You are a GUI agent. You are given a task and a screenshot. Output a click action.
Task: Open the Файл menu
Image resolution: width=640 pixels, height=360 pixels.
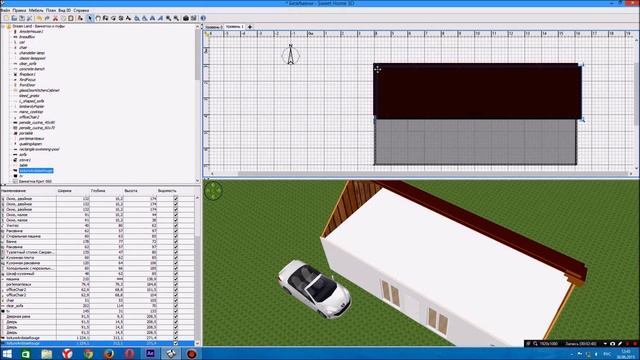point(5,10)
